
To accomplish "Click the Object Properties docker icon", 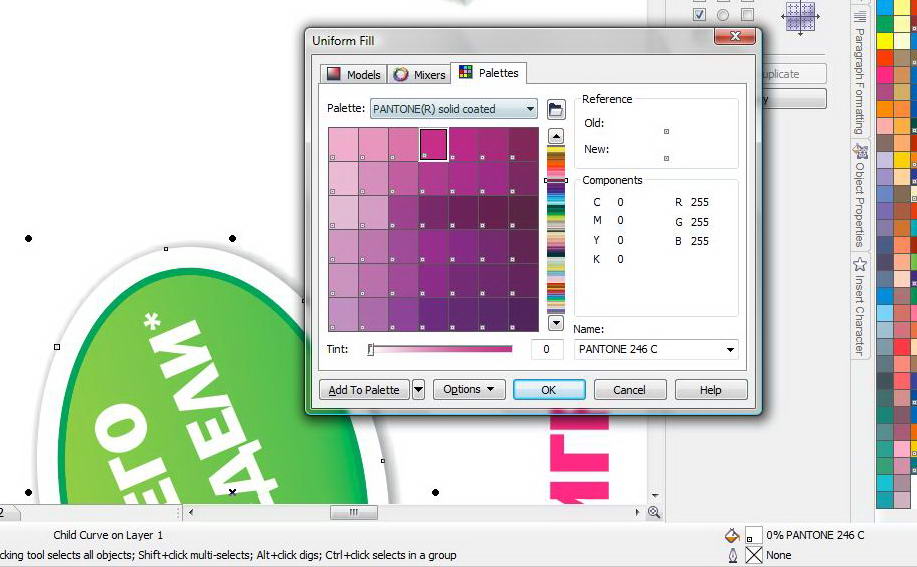I will [x=860, y=151].
